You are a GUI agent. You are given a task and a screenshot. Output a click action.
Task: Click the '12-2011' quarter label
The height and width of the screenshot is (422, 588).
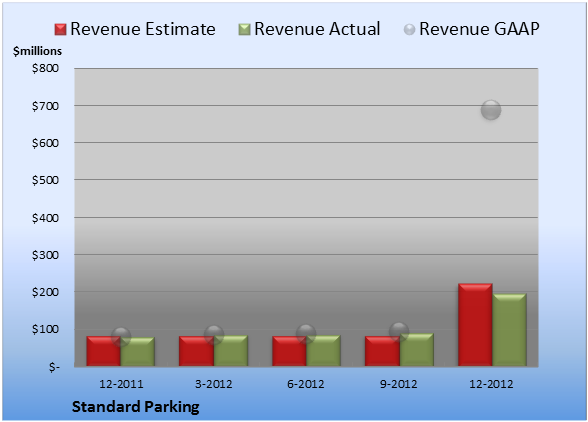(121, 384)
